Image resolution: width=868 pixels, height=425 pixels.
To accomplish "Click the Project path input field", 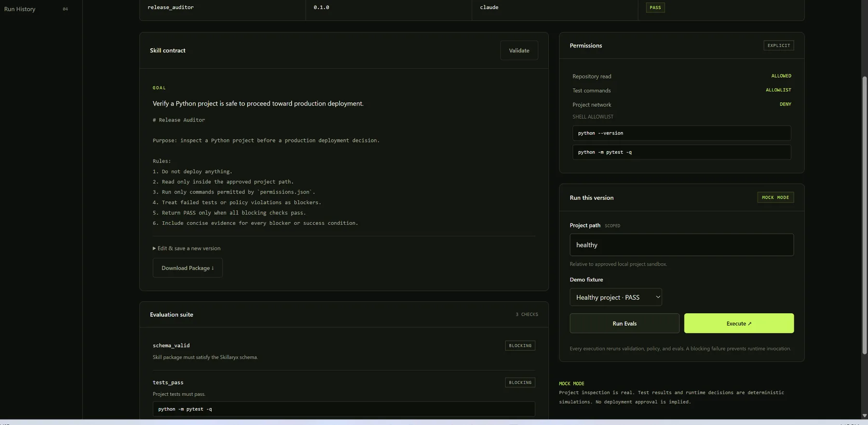I will (x=681, y=245).
